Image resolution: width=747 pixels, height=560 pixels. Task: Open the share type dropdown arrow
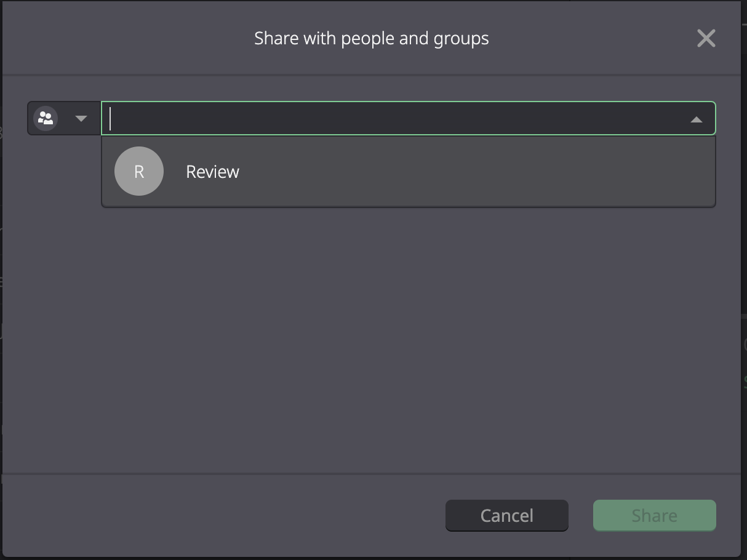(81, 119)
